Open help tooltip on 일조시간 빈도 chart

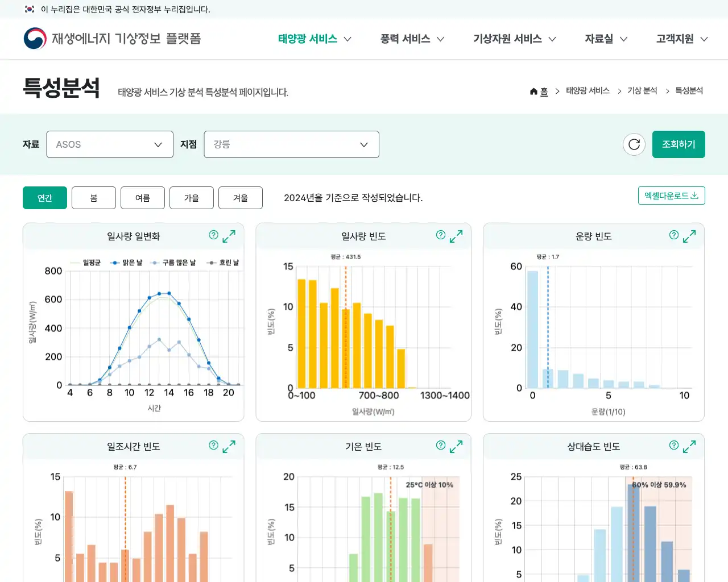(x=213, y=446)
